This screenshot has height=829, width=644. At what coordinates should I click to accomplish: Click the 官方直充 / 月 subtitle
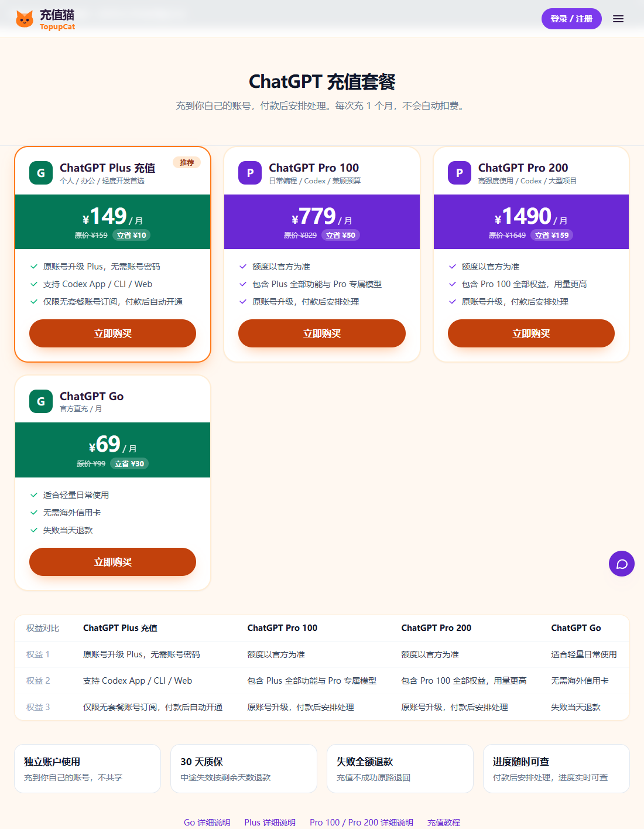[x=81, y=409]
